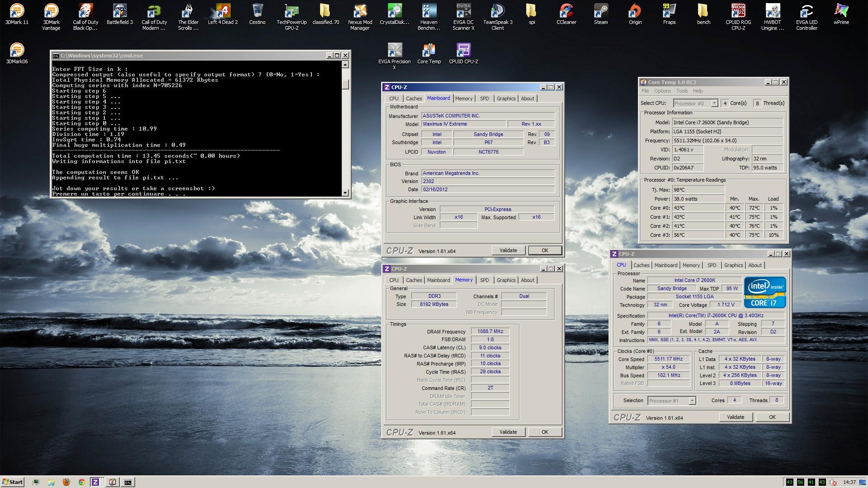
Task: Expand the Selection Processor #1 dropdown in CPU-Z
Action: point(692,401)
